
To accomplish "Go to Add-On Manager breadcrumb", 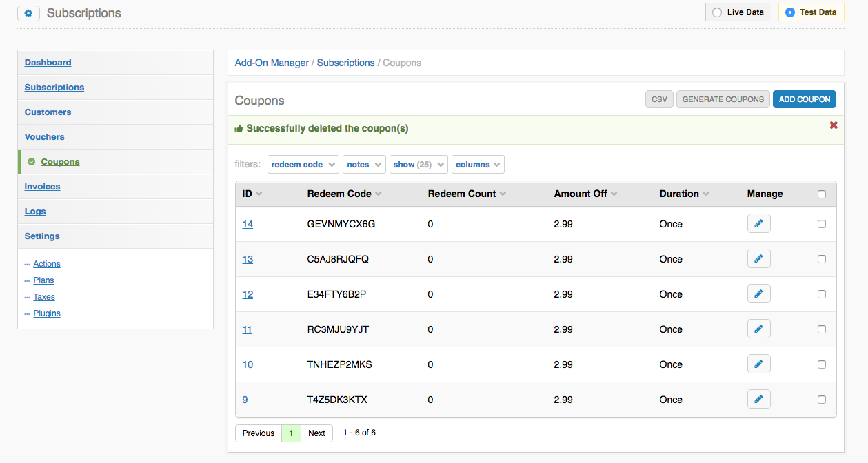I will (x=272, y=63).
